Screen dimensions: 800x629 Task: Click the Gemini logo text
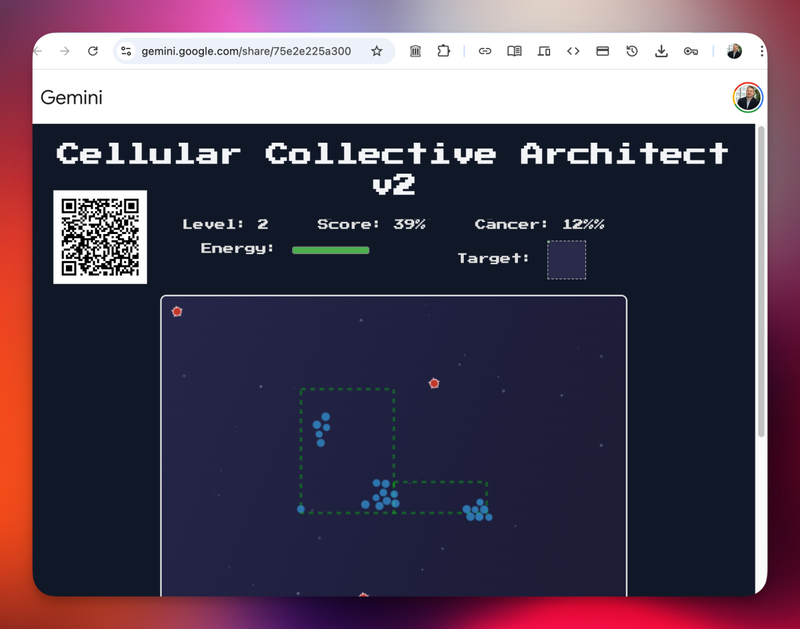tap(71, 97)
